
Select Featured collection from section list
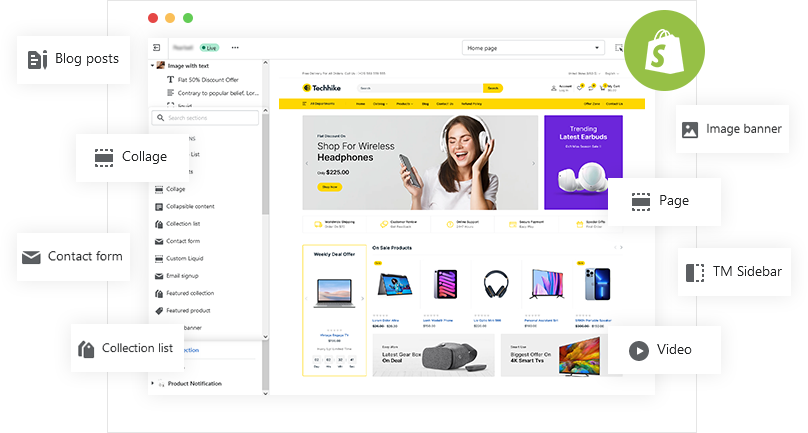click(190, 294)
